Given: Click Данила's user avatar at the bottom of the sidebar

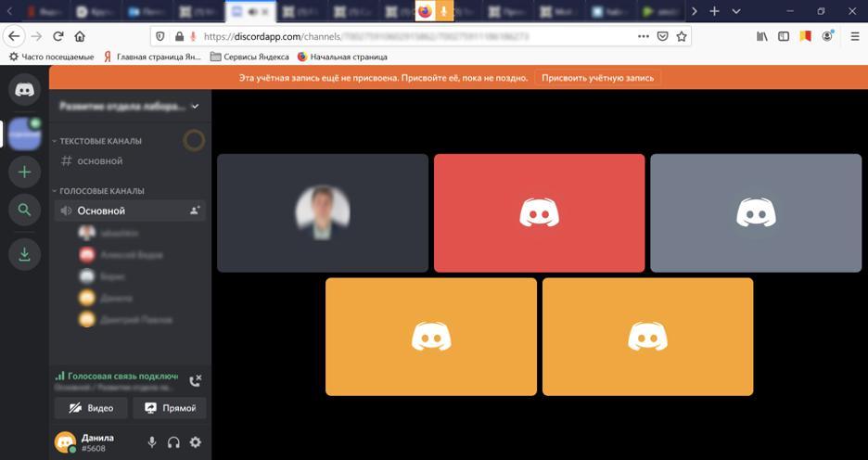Looking at the screenshot, I should pos(65,442).
